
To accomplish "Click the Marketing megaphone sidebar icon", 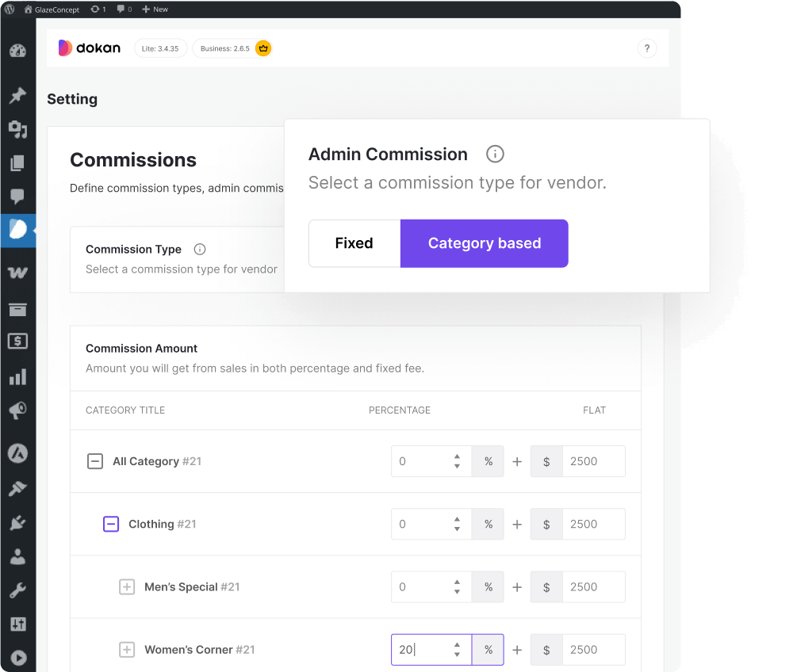I will pyautogui.click(x=17, y=410).
